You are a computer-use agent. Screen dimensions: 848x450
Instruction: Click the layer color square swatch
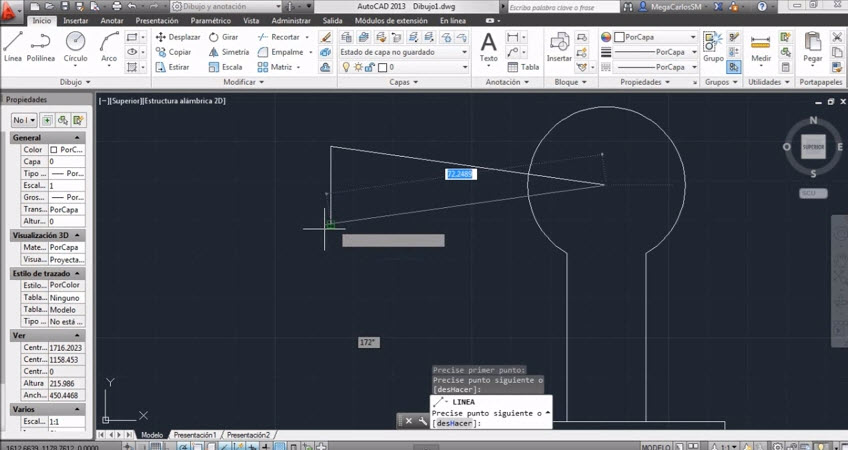[x=382, y=67]
